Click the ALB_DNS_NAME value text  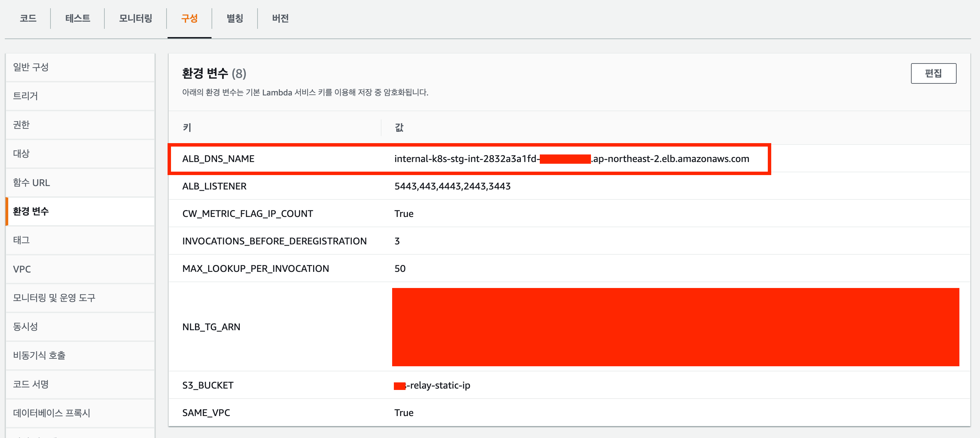coord(571,159)
